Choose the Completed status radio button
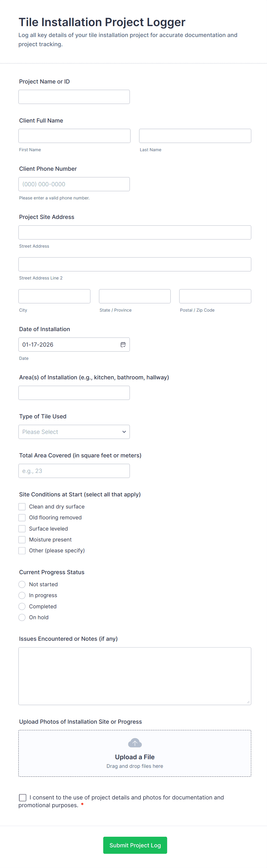 22,607
